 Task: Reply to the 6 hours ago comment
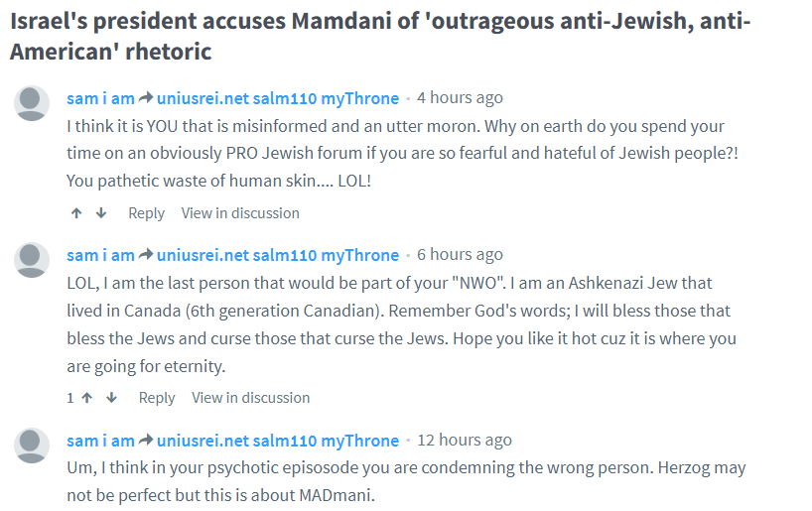[157, 398]
